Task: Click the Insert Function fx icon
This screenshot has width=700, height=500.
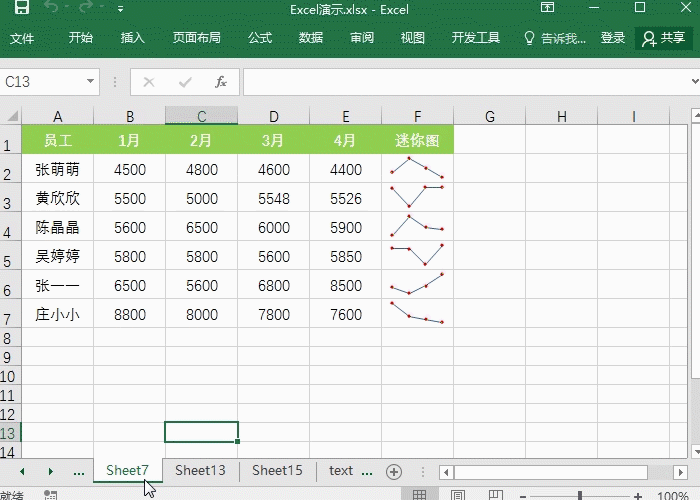Action: [221, 82]
